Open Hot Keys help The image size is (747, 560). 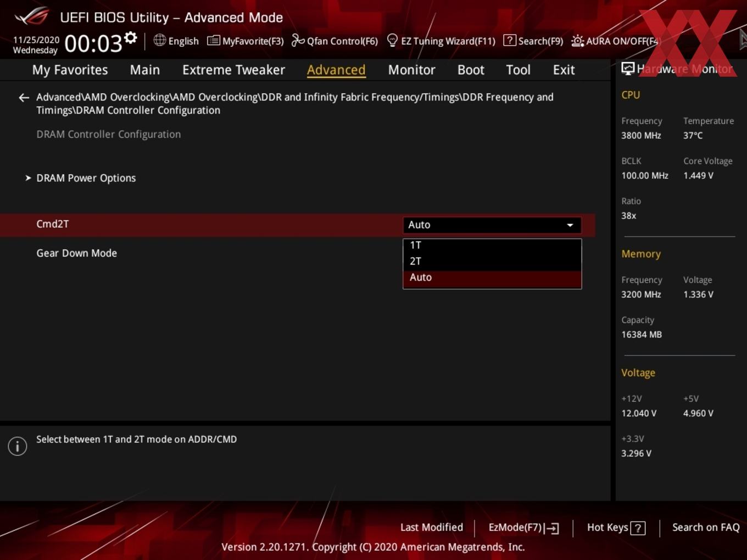tap(616, 528)
